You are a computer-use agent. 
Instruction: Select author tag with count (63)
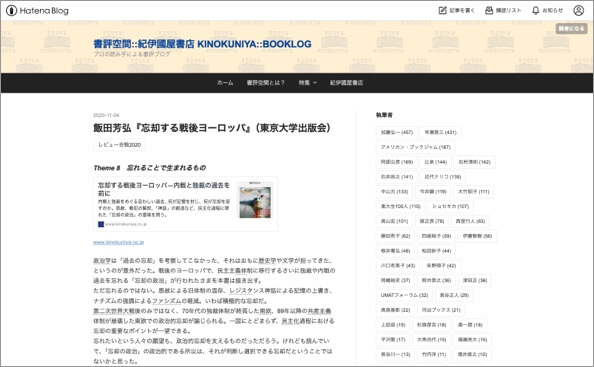[470, 221]
